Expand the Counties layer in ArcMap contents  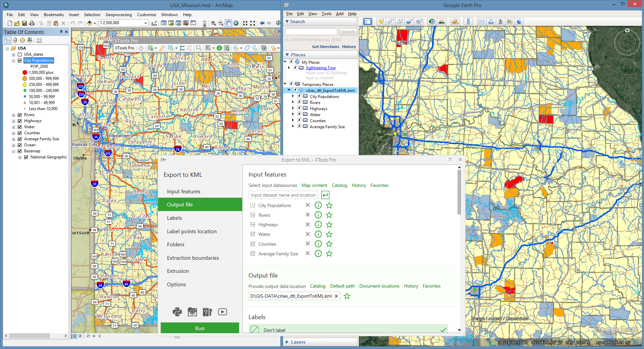tap(14, 133)
